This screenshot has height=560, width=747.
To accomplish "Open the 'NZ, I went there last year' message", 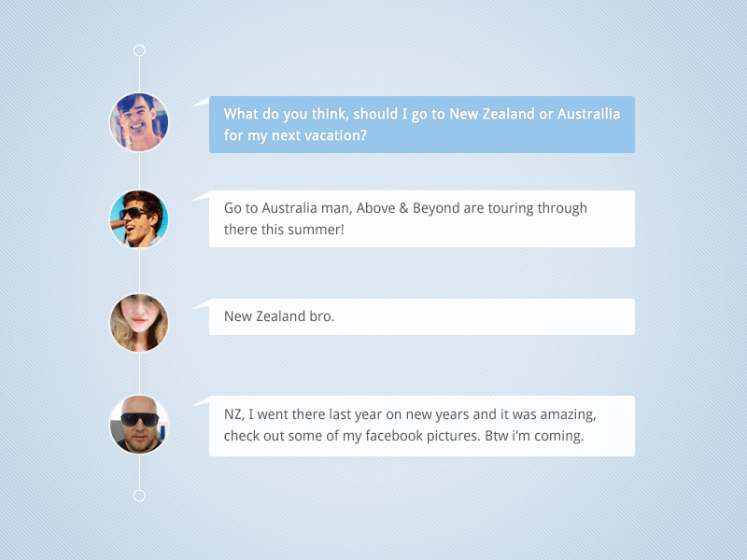I will click(x=422, y=426).
